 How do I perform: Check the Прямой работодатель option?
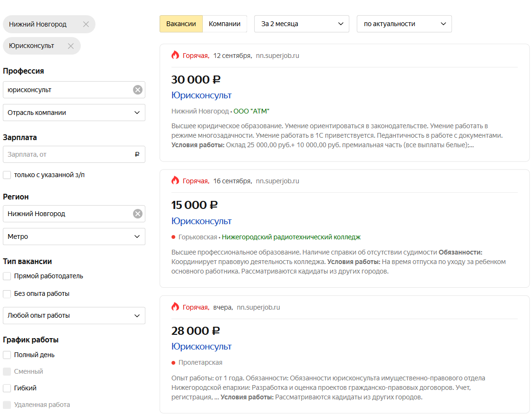pyautogui.click(x=7, y=276)
